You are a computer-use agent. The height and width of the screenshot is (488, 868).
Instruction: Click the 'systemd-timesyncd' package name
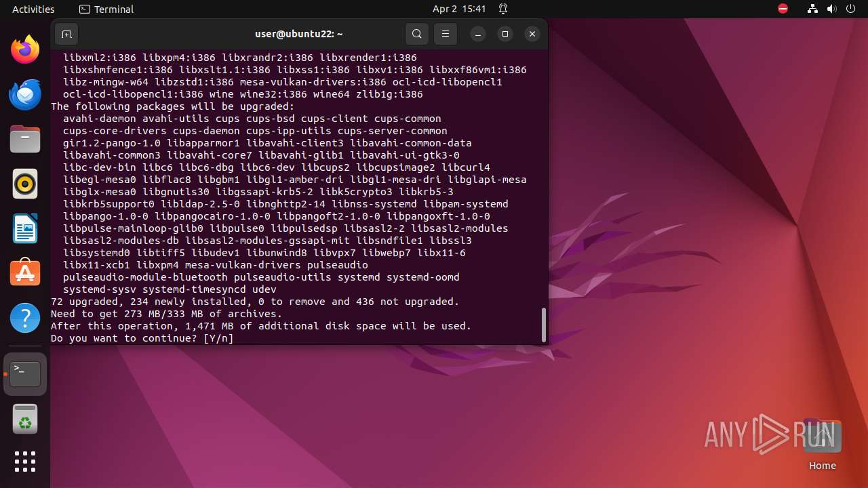pyautogui.click(x=194, y=289)
